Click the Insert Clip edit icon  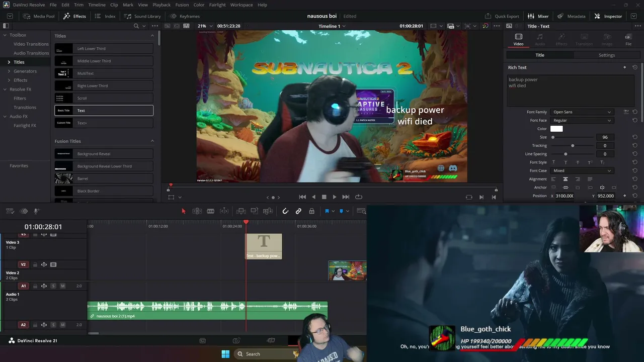[241, 211]
